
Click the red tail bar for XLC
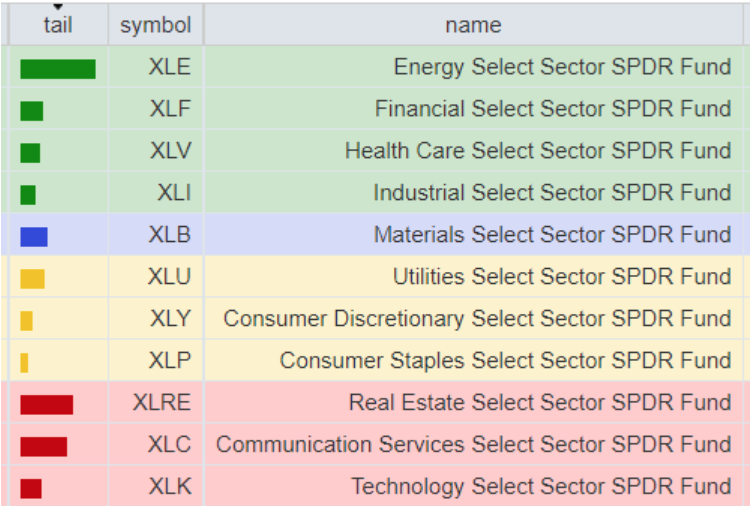[x=43, y=446]
